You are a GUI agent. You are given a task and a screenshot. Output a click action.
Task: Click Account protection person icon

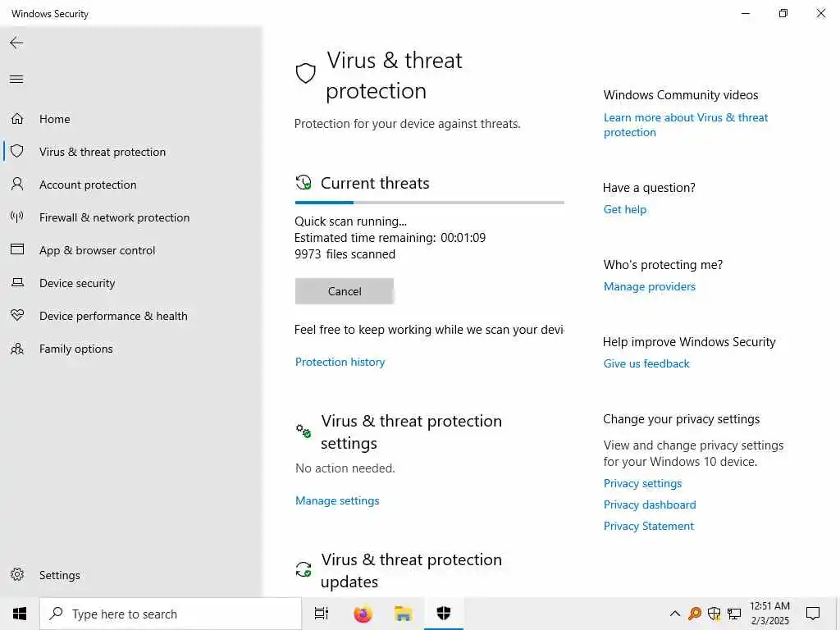(17, 185)
